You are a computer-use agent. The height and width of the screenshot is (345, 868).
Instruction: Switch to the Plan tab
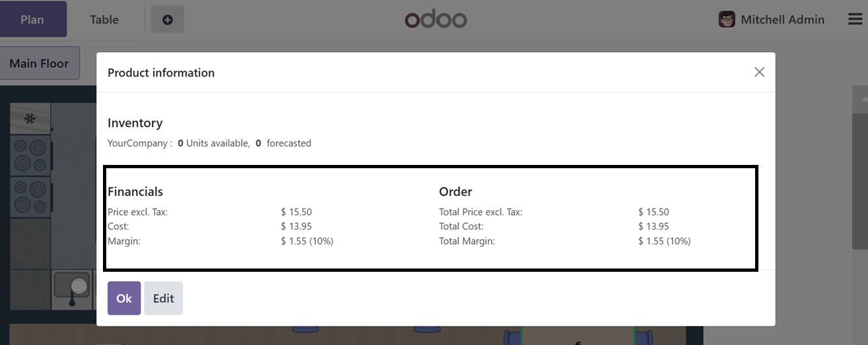coord(32,19)
